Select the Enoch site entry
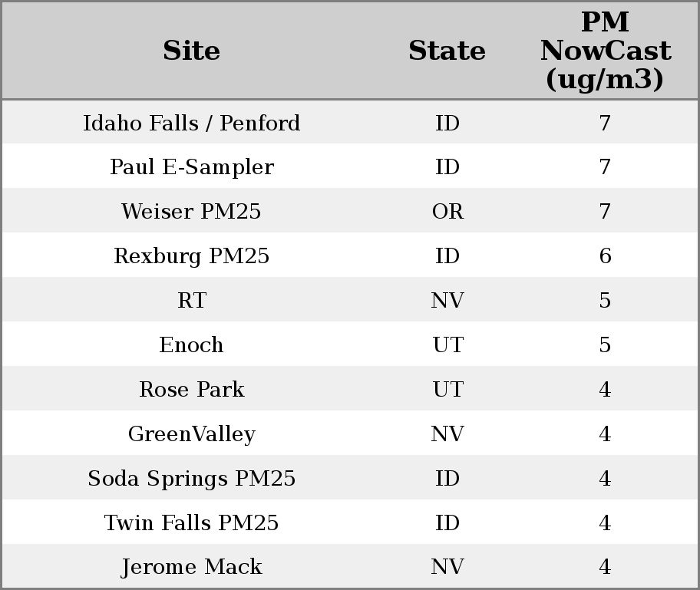700x590 pixels. click(x=191, y=345)
